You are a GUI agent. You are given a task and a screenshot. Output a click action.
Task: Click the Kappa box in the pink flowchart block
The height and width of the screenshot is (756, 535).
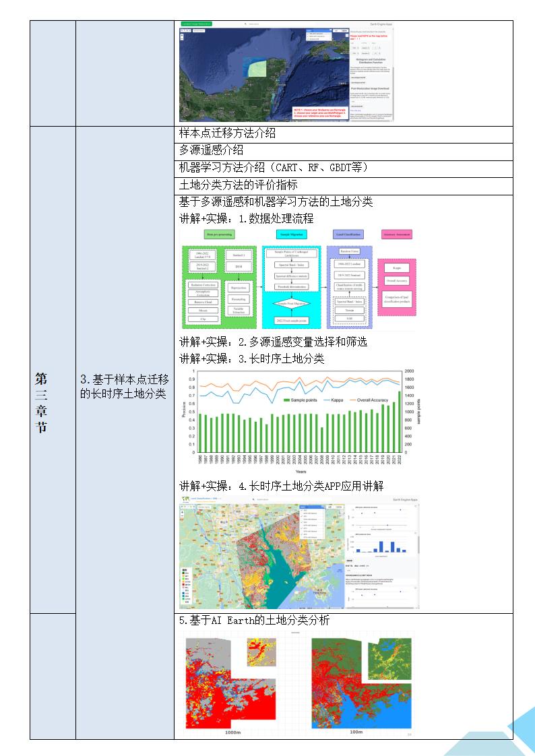coord(397,267)
